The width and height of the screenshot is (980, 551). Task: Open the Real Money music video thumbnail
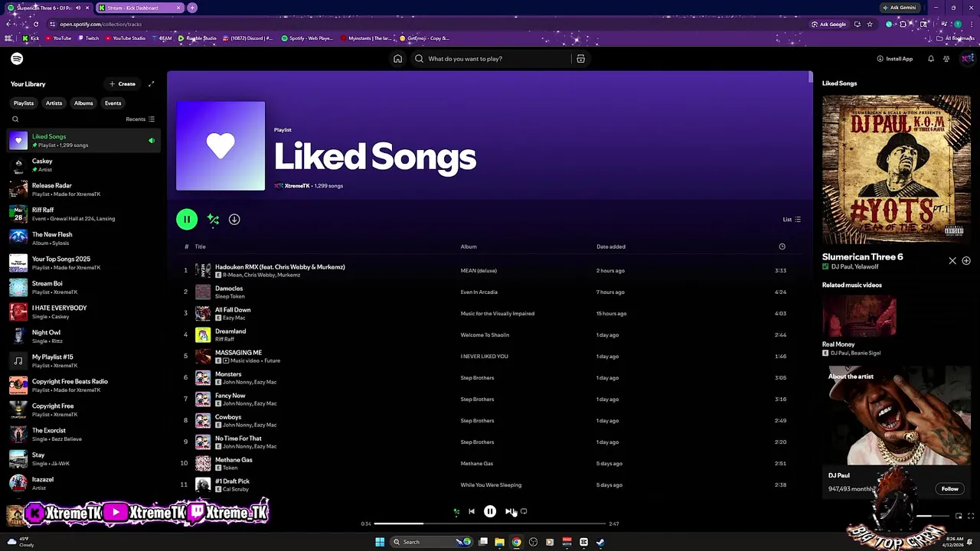[x=859, y=315]
